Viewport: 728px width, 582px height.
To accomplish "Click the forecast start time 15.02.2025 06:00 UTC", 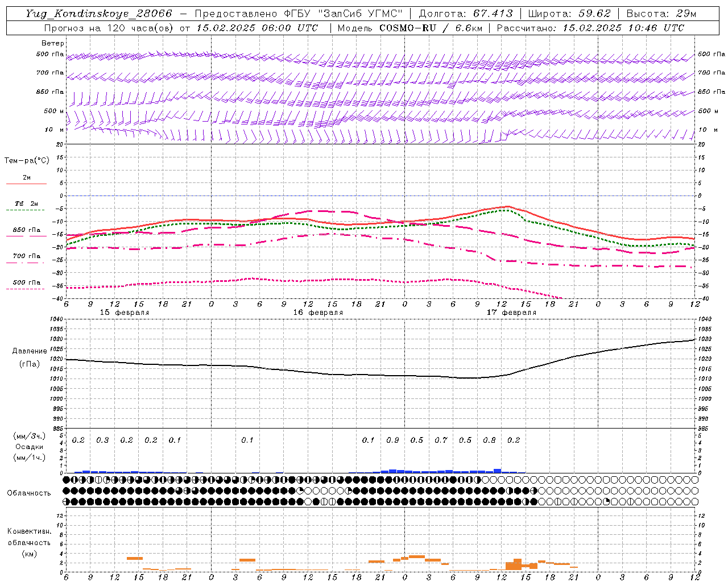I will [x=257, y=28].
